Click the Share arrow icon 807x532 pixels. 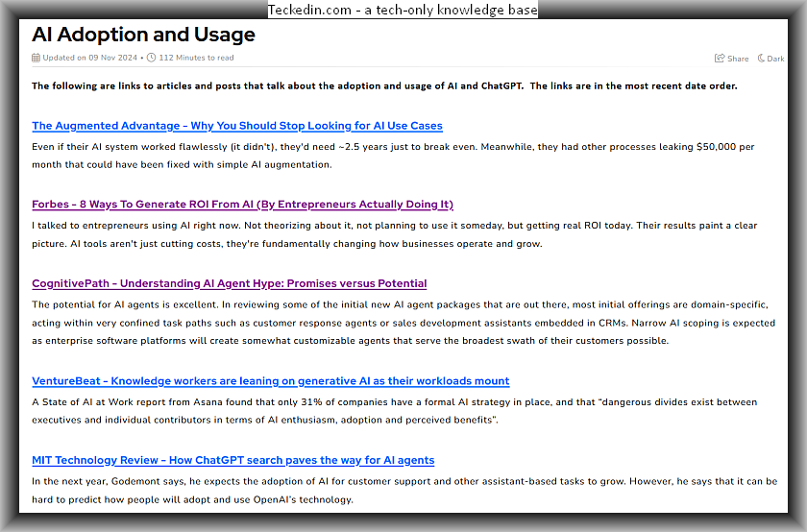(720, 59)
